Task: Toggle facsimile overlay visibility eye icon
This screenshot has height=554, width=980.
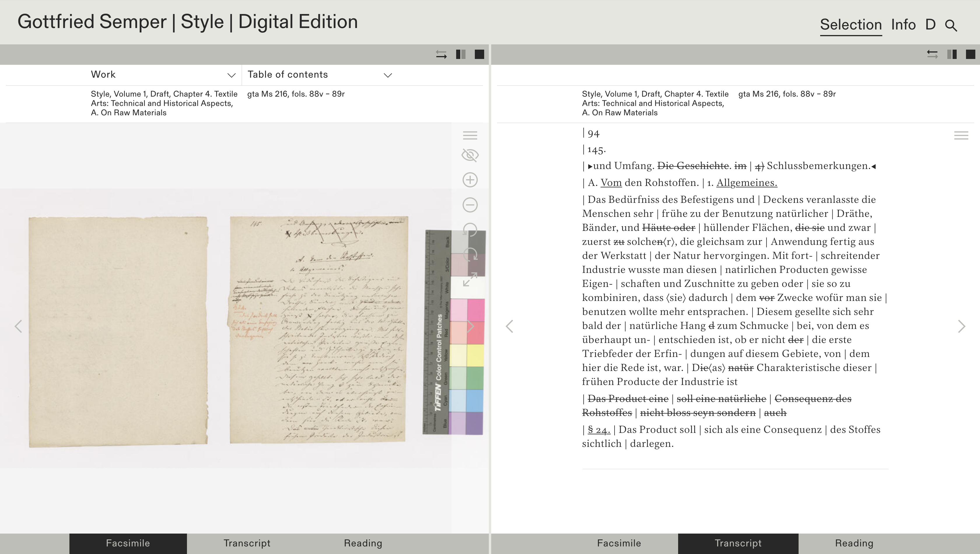Action: click(470, 155)
